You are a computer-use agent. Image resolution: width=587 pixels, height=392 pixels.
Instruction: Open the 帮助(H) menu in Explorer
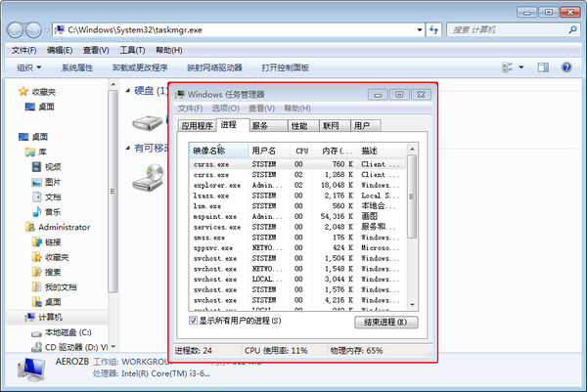[x=169, y=50]
